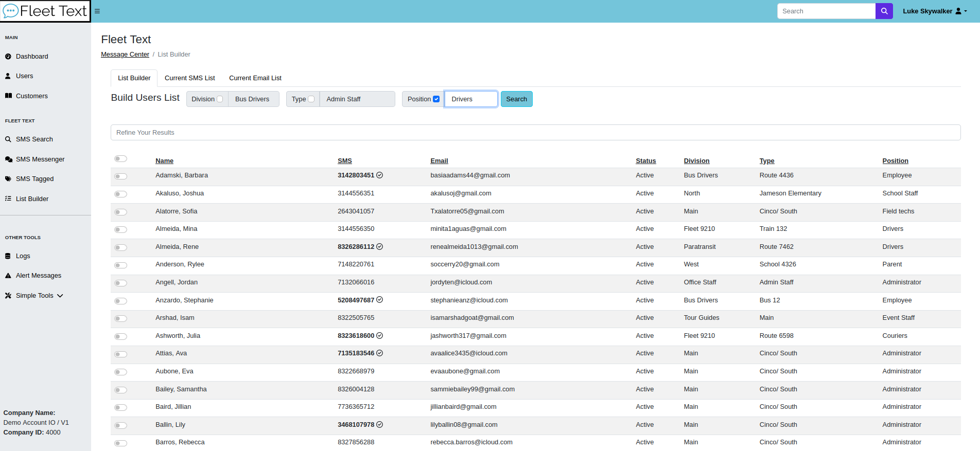
Task: Click the Dashboard gauge icon
Action: click(8, 57)
